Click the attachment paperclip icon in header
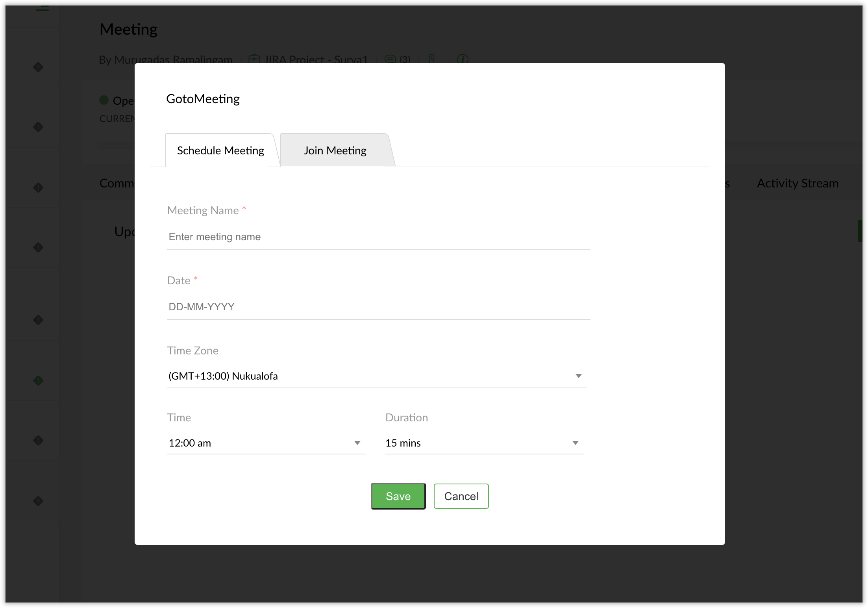Image resolution: width=868 pixels, height=608 pixels. pyautogui.click(x=432, y=59)
